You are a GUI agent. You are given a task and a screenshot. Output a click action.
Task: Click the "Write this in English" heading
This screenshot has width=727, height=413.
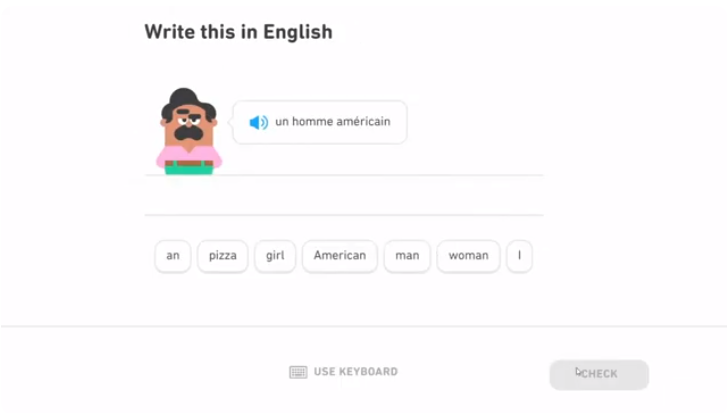[x=238, y=32]
